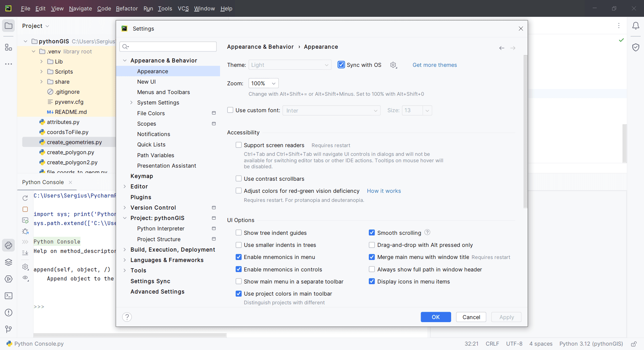The height and width of the screenshot is (350, 644).
Task: Disable the Smooth scrolling checkbox
Action: coord(372,233)
